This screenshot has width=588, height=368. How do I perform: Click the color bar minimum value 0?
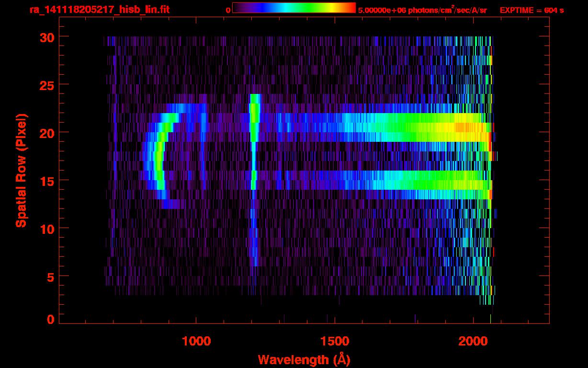(x=228, y=10)
